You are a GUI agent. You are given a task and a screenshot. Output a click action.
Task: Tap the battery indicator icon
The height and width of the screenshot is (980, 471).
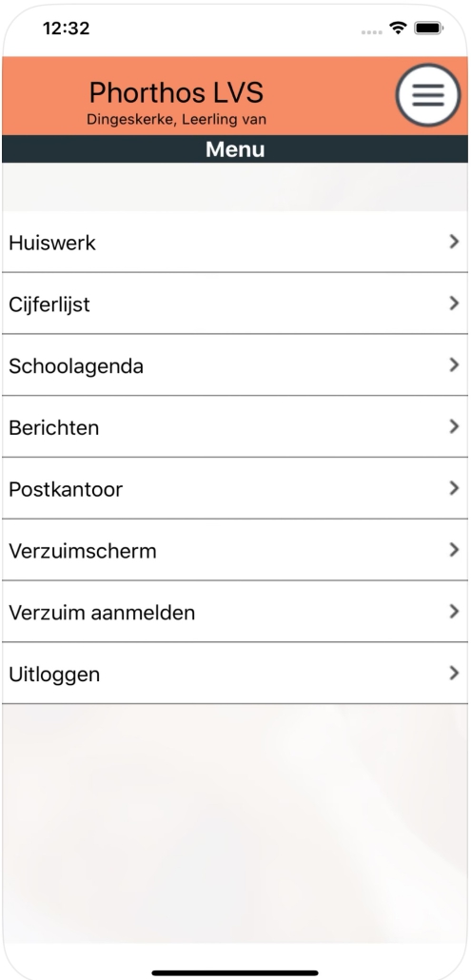pos(428,29)
